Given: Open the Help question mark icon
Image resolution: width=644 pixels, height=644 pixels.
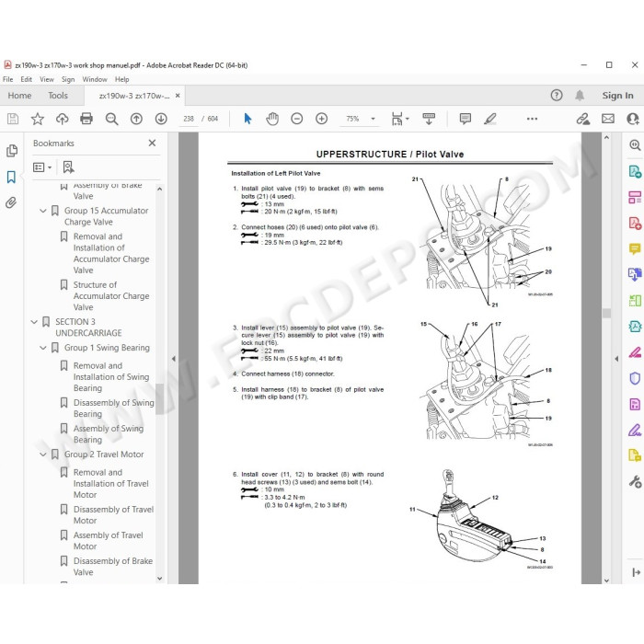Looking at the screenshot, I should 556,96.
